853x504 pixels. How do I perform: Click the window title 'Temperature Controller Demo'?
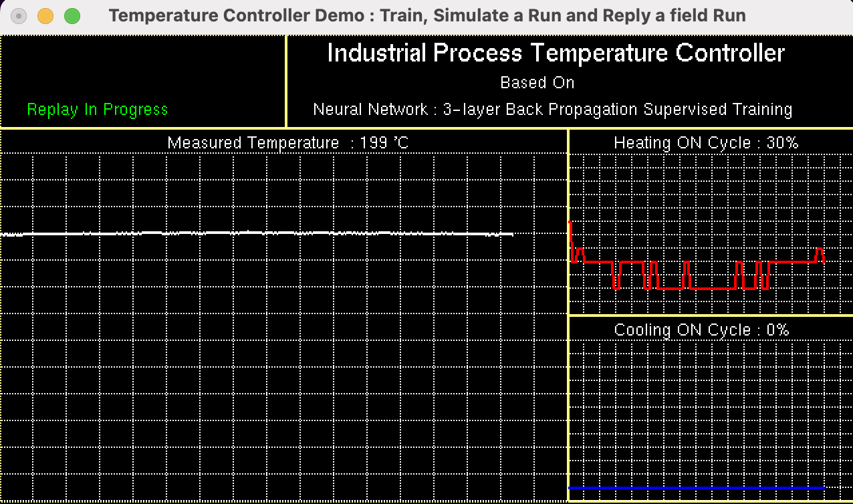427,15
